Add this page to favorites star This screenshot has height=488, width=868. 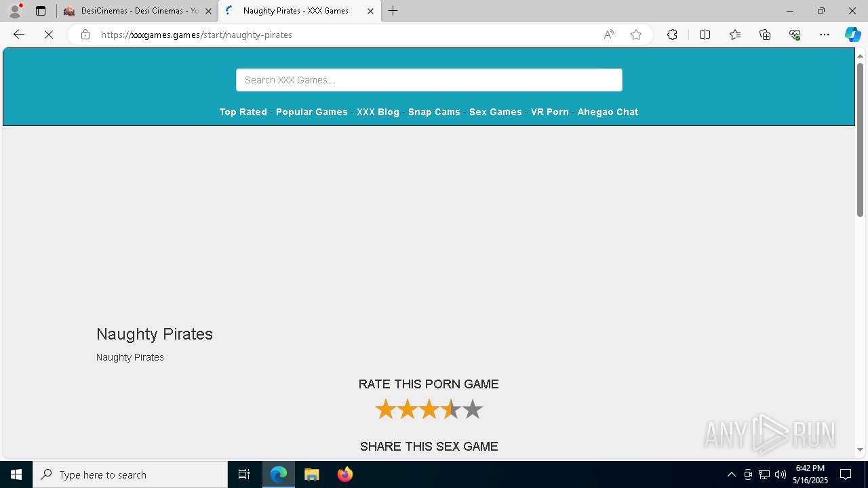tap(636, 35)
